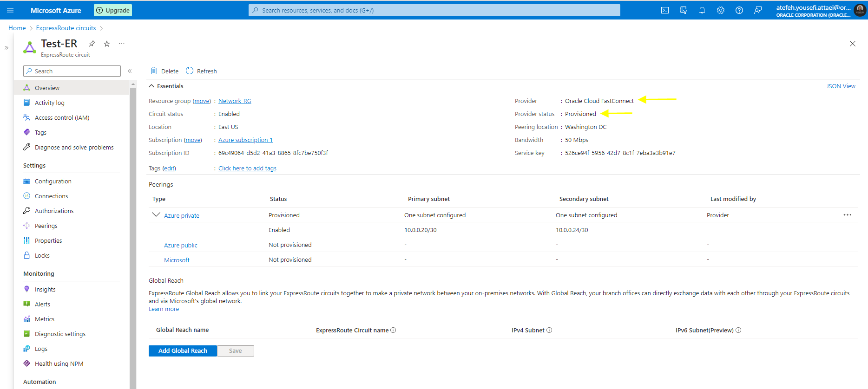868x389 pixels.
Task: Pin Test-ER to dashboard
Action: 92,44
